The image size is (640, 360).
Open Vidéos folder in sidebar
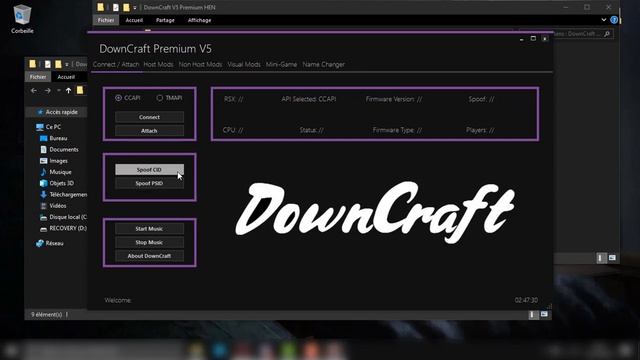[53, 206]
